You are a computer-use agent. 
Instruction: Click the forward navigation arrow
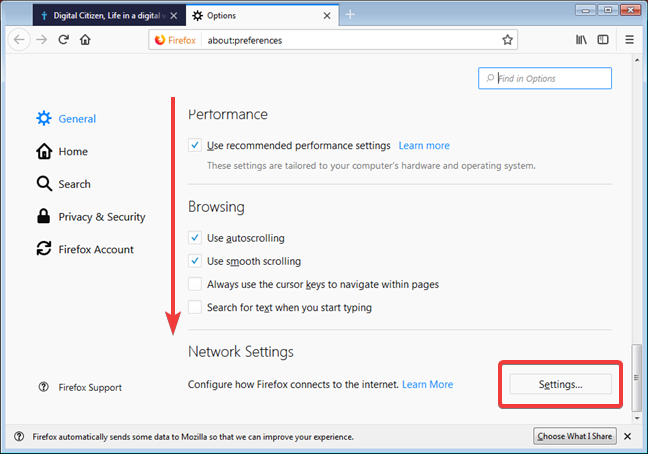pyautogui.click(x=41, y=40)
